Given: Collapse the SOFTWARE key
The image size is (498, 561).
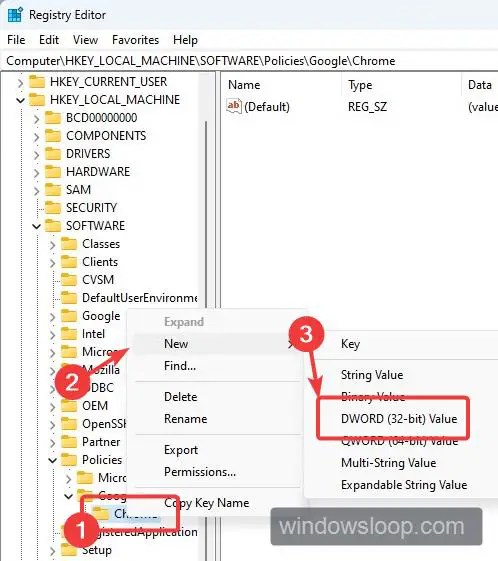Looking at the screenshot, I should tap(36, 226).
